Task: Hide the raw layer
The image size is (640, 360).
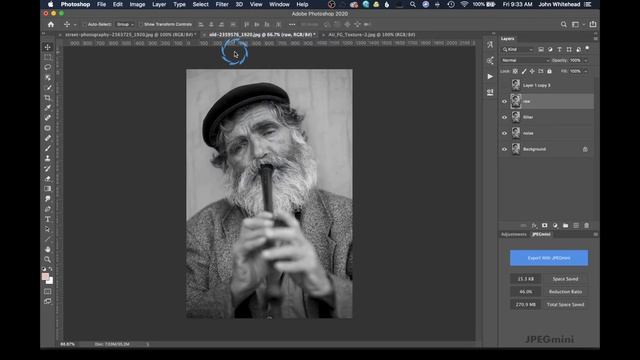Action: click(504, 101)
